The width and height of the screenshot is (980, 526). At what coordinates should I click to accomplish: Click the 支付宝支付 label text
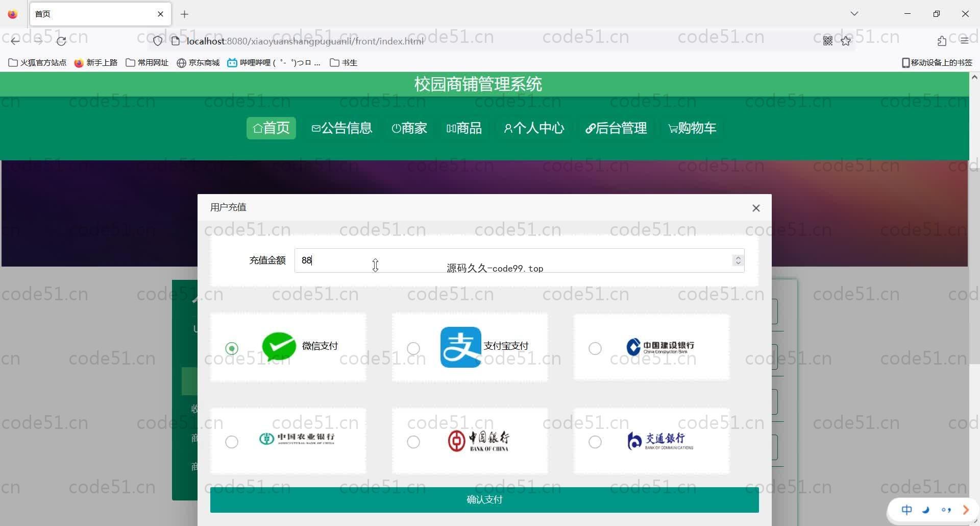click(x=506, y=346)
